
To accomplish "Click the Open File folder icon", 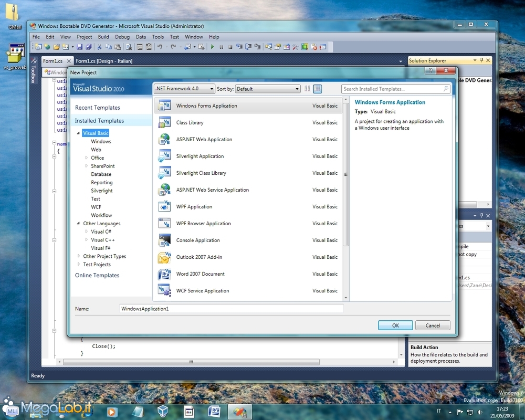I will pos(56,47).
